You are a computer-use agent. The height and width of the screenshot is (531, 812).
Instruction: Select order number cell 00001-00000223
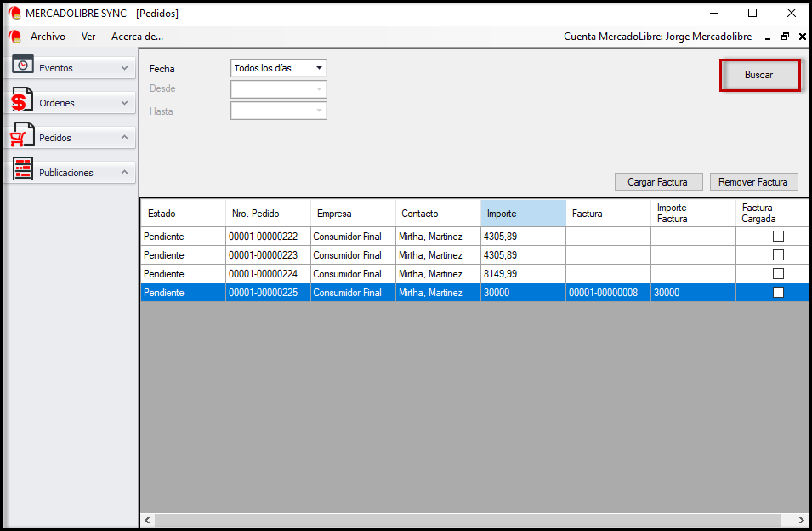(x=268, y=255)
